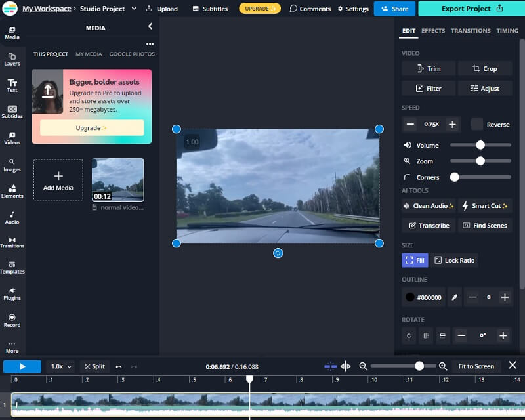Image resolution: width=525 pixels, height=420 pixels.
Task: Switch to the Effects tab
Action: [x=433, y=31]
